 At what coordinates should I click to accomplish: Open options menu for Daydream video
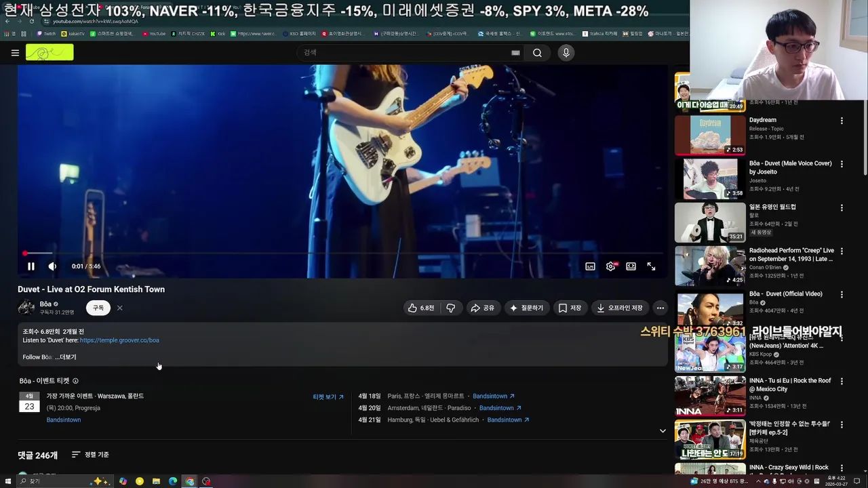[842, 121]
